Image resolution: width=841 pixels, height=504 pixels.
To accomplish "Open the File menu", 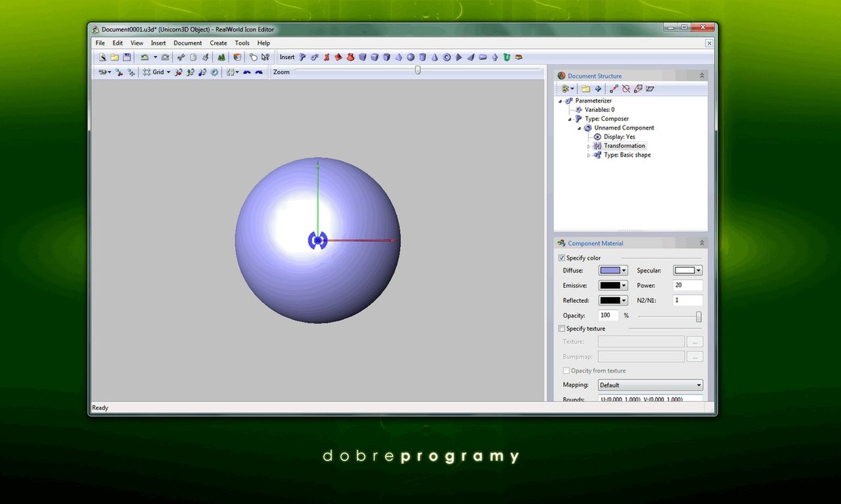I will 100,43.
